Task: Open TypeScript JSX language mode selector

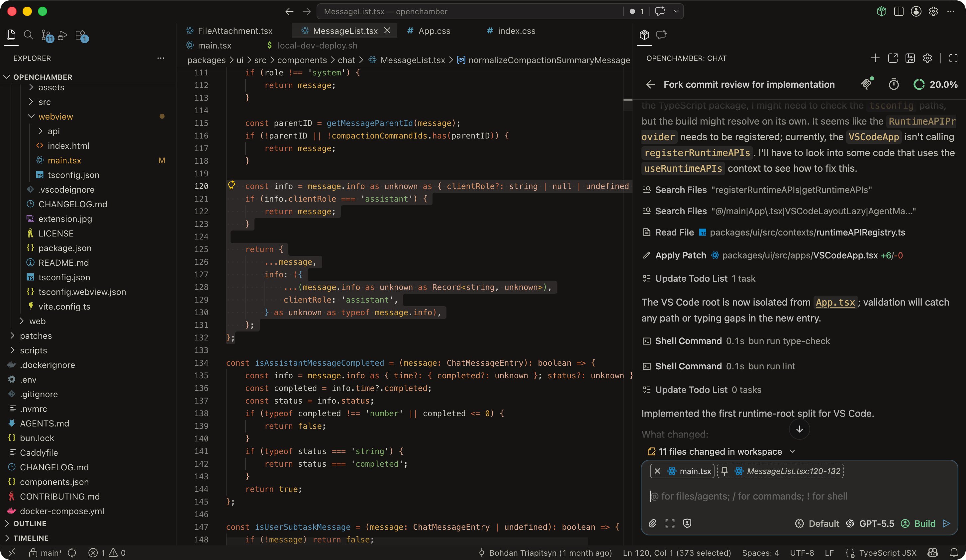Action: (888, 552)
